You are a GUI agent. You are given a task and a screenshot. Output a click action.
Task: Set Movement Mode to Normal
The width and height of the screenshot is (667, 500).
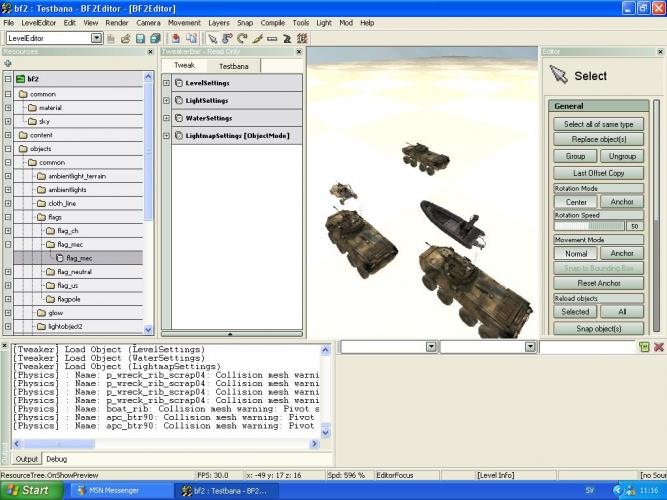[x=575, y=253]
